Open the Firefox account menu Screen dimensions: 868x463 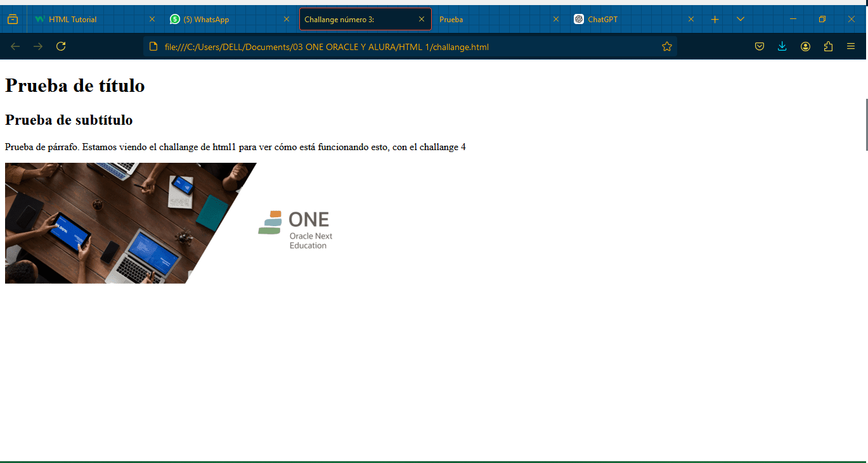click(805, 46)
